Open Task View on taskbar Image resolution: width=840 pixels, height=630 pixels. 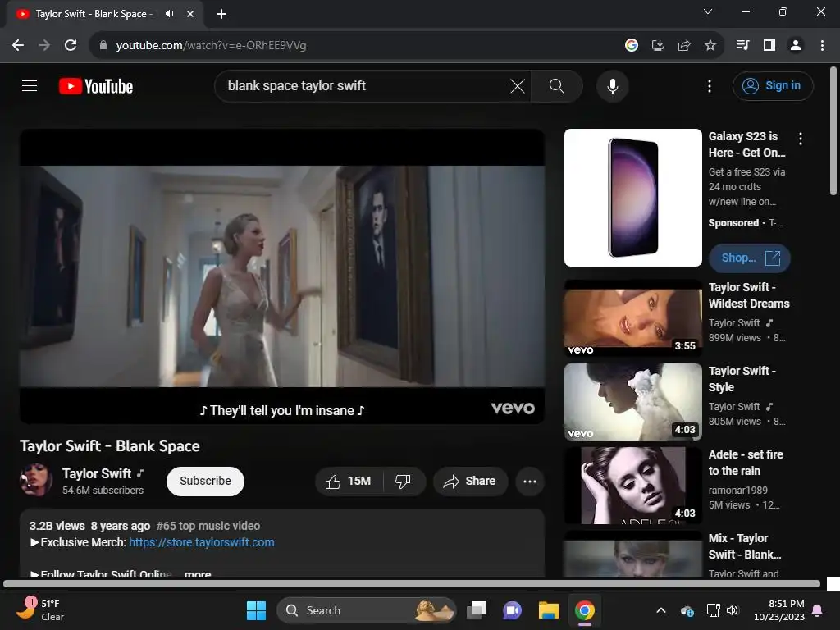click(x=477, y=610)
